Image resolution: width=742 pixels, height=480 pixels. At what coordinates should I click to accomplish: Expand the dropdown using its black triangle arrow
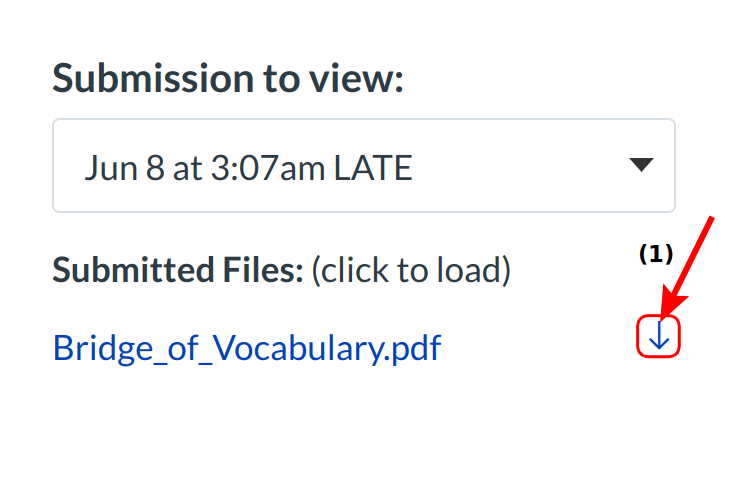click(641, 165)
